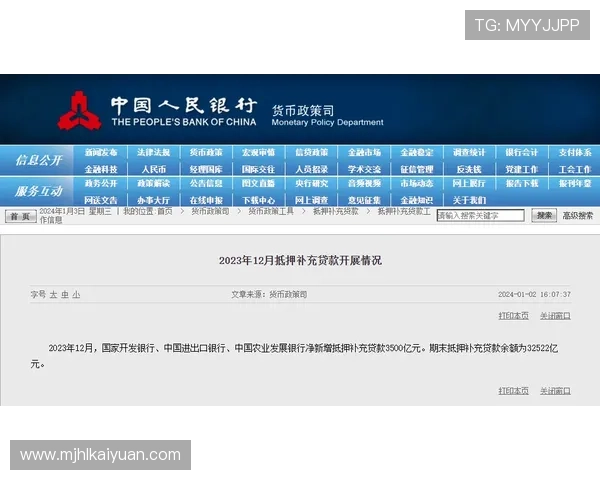600x480 pixels.
Task: Go to 货币政策 in navigation
Action: tap(206, 152)
